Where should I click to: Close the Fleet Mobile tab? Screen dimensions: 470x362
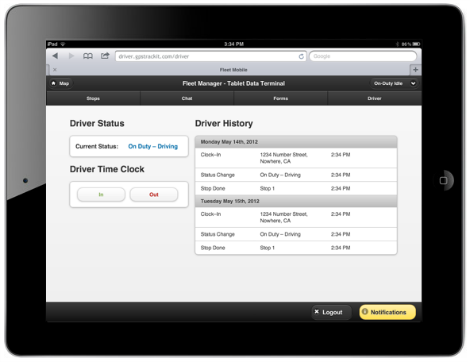(55, 70)
